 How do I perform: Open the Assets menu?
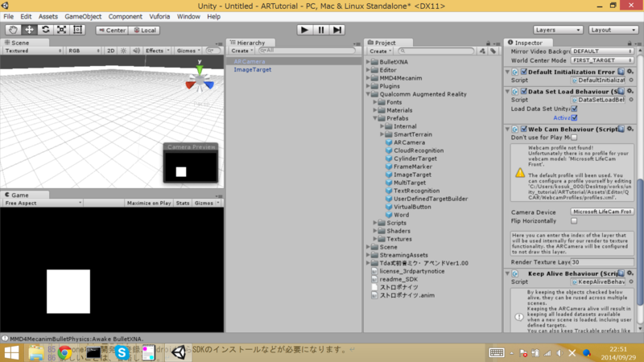(48, 16)
